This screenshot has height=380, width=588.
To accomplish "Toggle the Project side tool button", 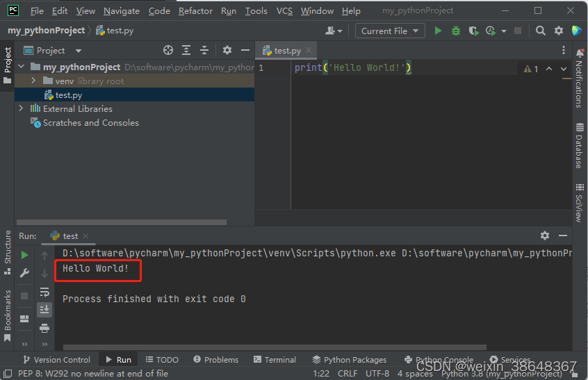I will [7, 65].
